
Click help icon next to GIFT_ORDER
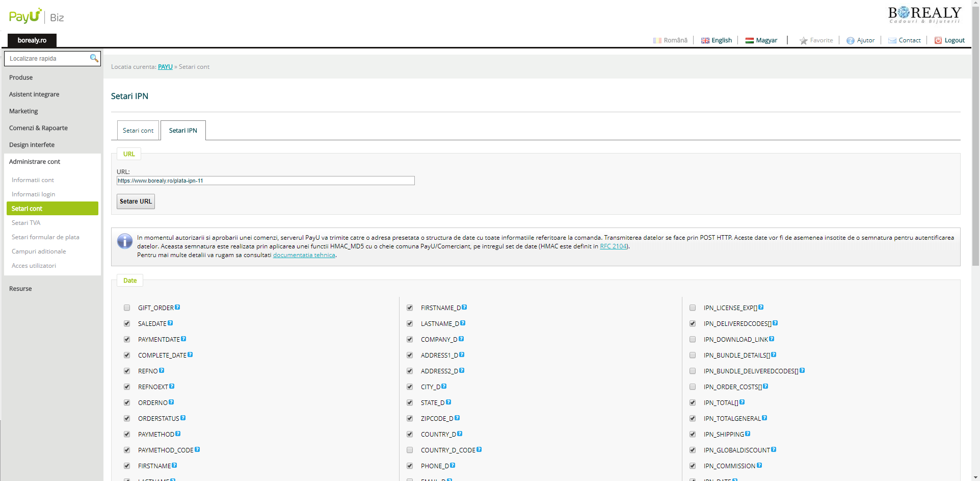pos(177,307)
